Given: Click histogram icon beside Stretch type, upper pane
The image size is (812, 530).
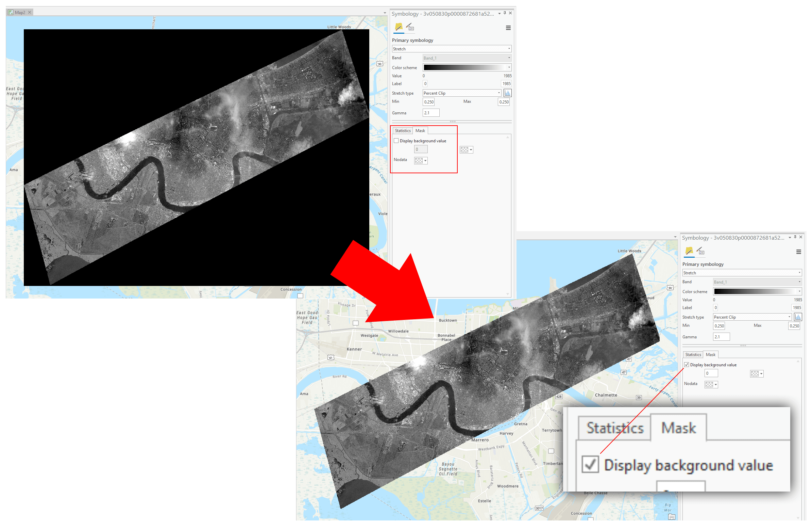Looking at the screenshot, I should [507, 93].
